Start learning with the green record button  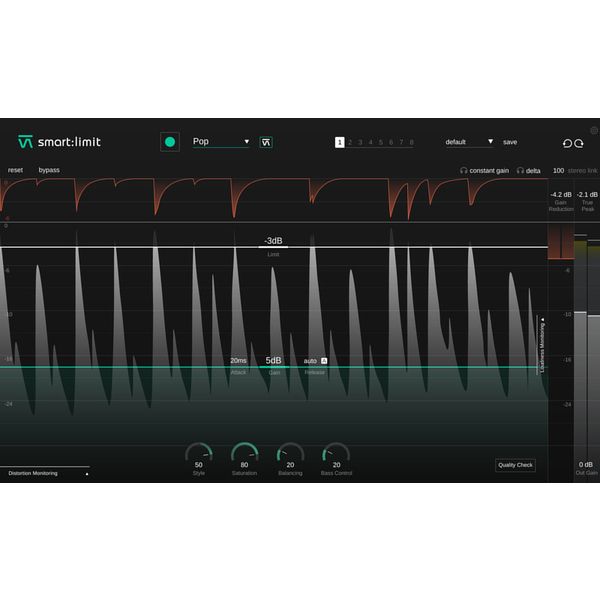[x=170, y=142]
